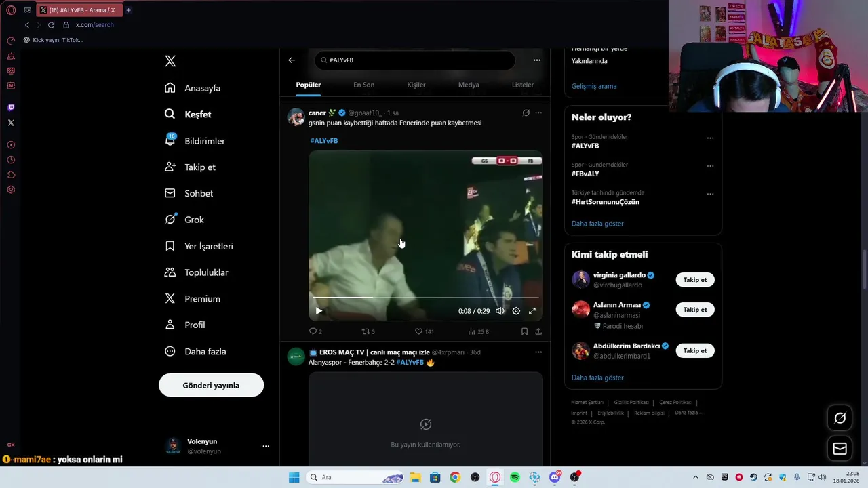This screenshot has width=868, height=488.
Task: Go back with the search page arrow
Action: (292, 60)
